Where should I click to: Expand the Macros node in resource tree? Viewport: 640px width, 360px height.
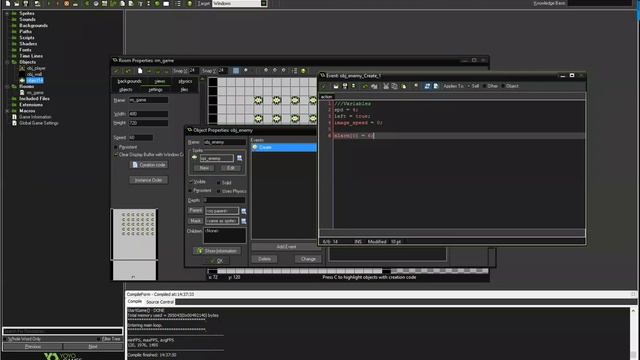coord(7,111)
